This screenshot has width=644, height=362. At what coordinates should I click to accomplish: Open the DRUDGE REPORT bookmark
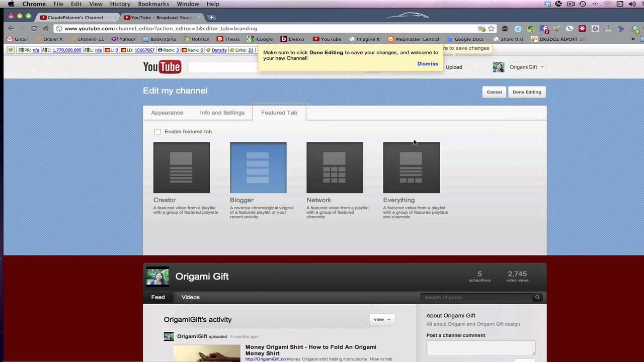[558, 39]
